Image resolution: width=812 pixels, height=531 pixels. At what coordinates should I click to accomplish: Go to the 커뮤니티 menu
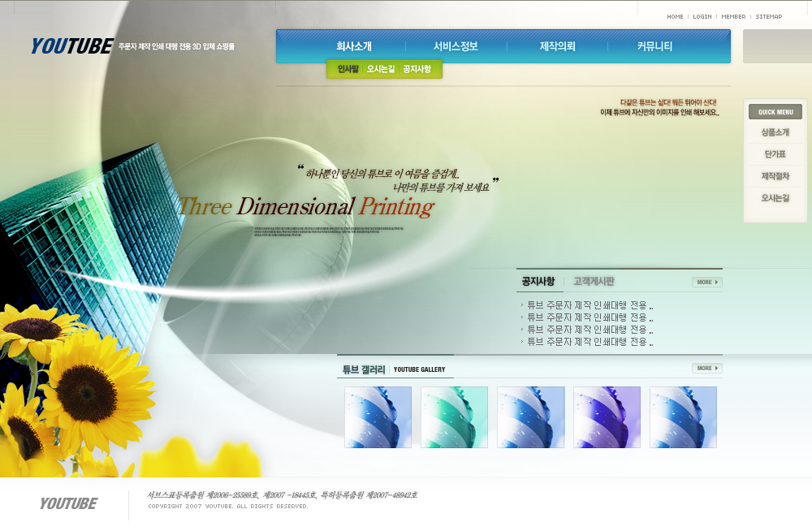pyautogui.click(x=654, y=46)
